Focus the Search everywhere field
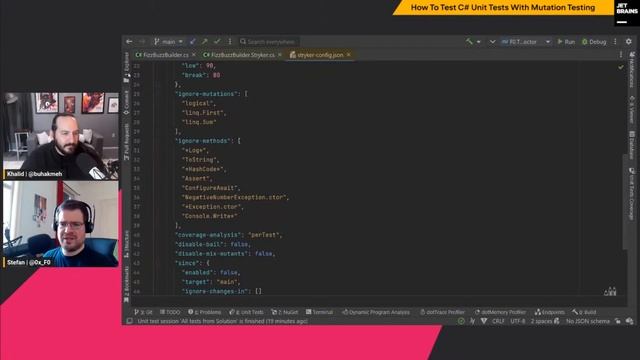640x360 pixels. coord(268,42)
